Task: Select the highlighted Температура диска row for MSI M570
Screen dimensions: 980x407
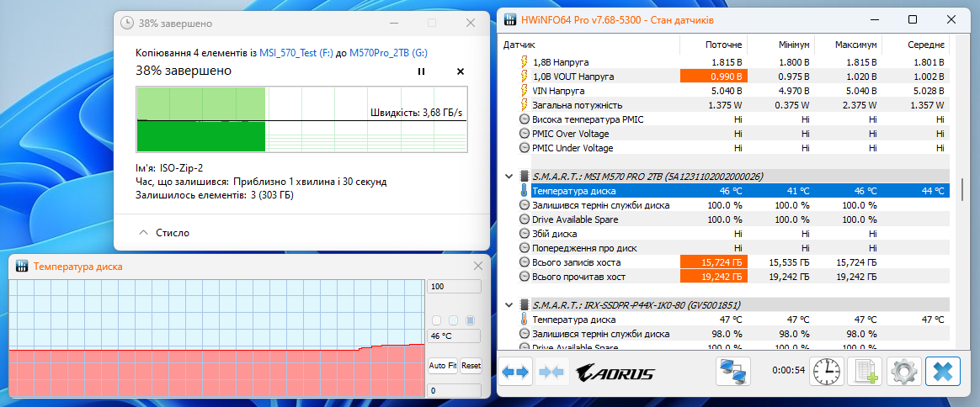Action: [740, 191]
